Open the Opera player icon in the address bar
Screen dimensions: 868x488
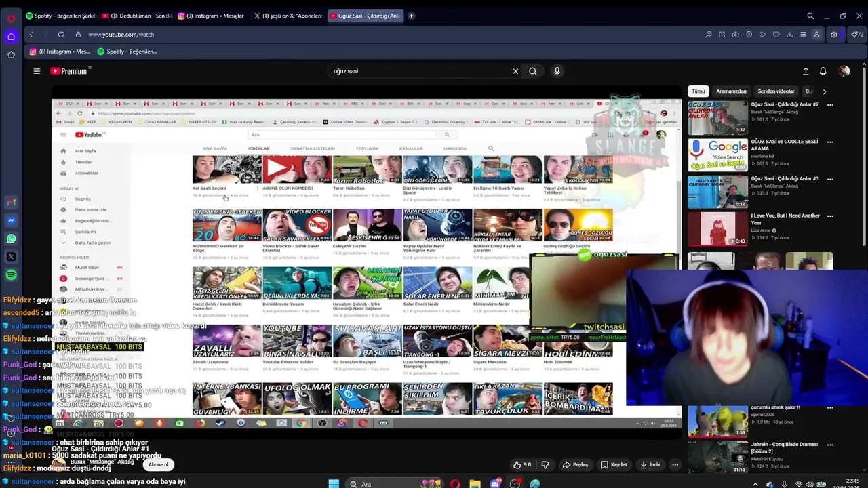(763, 35)
